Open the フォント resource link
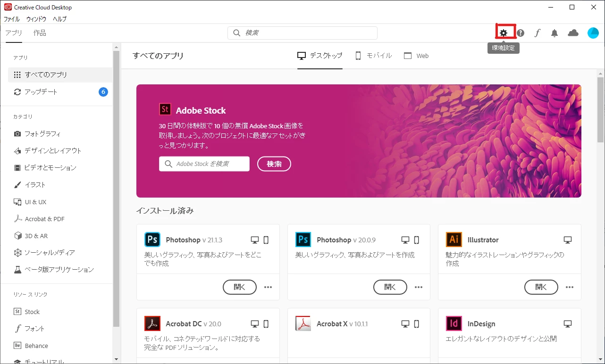This screenshot has width=605, height=364. pos(60,329)
